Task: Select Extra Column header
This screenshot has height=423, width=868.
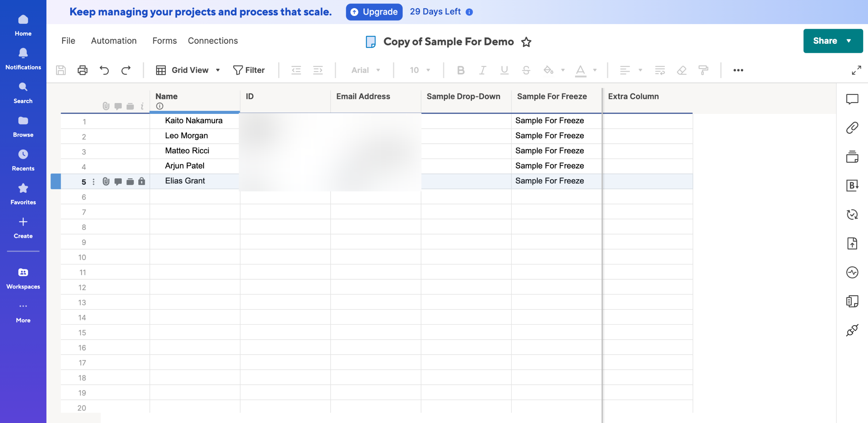Action: click(x=647, y=100)
